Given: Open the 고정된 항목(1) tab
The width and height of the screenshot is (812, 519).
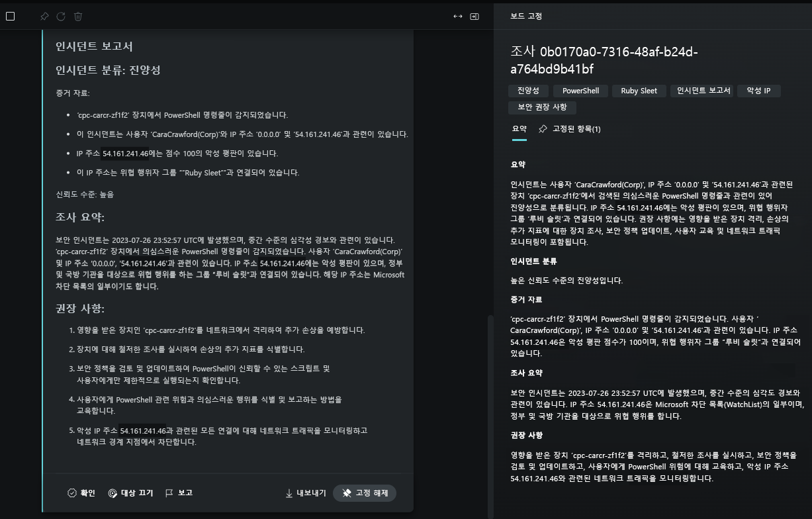Looking at the screenshot, I should (x=570, y=129).
